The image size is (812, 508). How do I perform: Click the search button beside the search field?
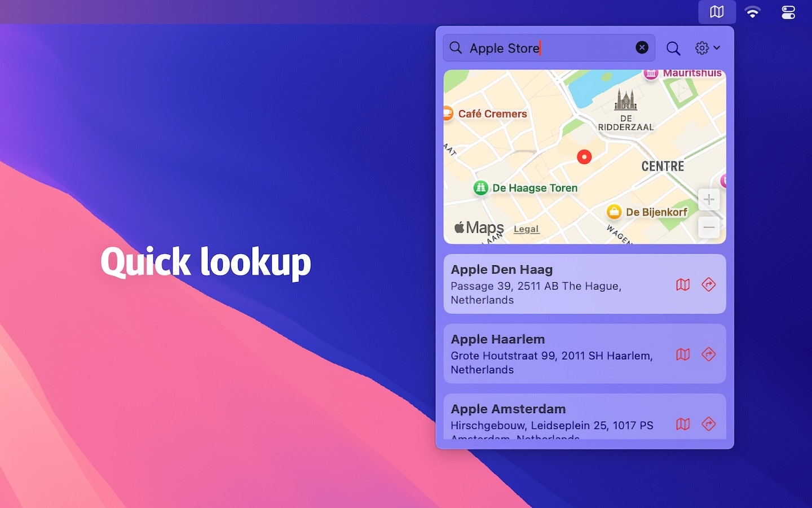tap(673, 49)
